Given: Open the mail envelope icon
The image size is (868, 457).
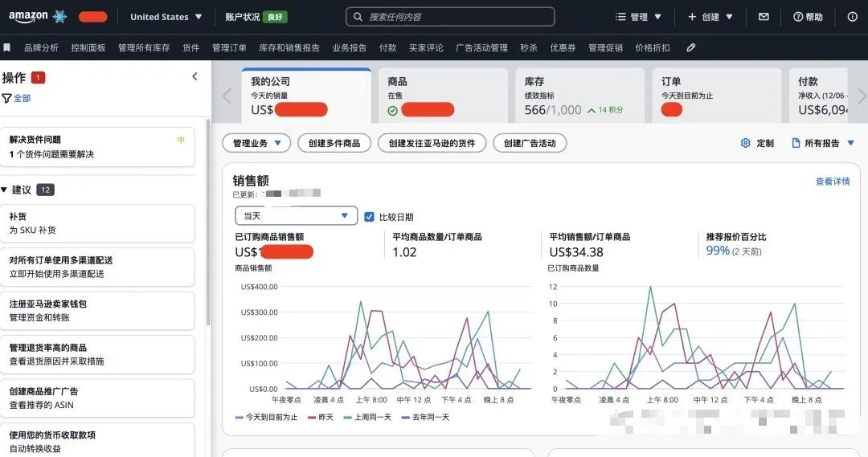Looking at the screenshot, I should [764, 17].
